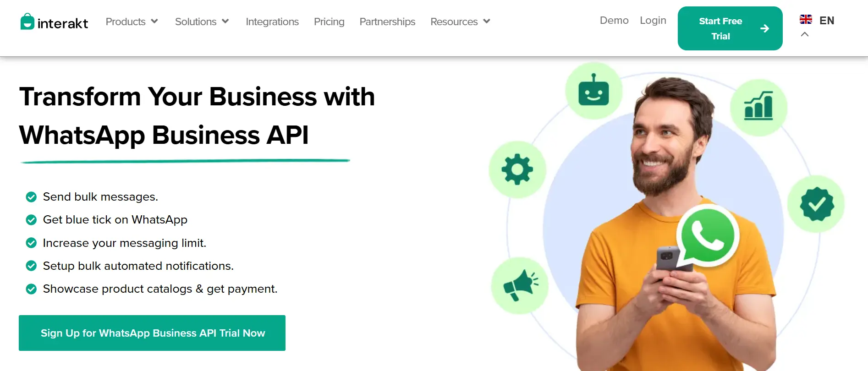Screen dimensions: 868x371
Task: Click the checkmark beside Showcase product catalogs
Action: (31, 289)
